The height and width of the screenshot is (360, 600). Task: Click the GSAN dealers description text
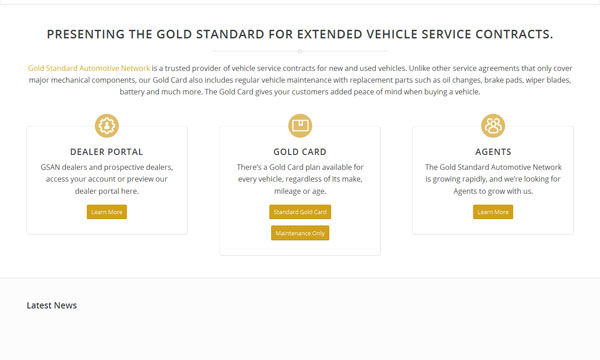pyautogui.click(x=107, y=179)
